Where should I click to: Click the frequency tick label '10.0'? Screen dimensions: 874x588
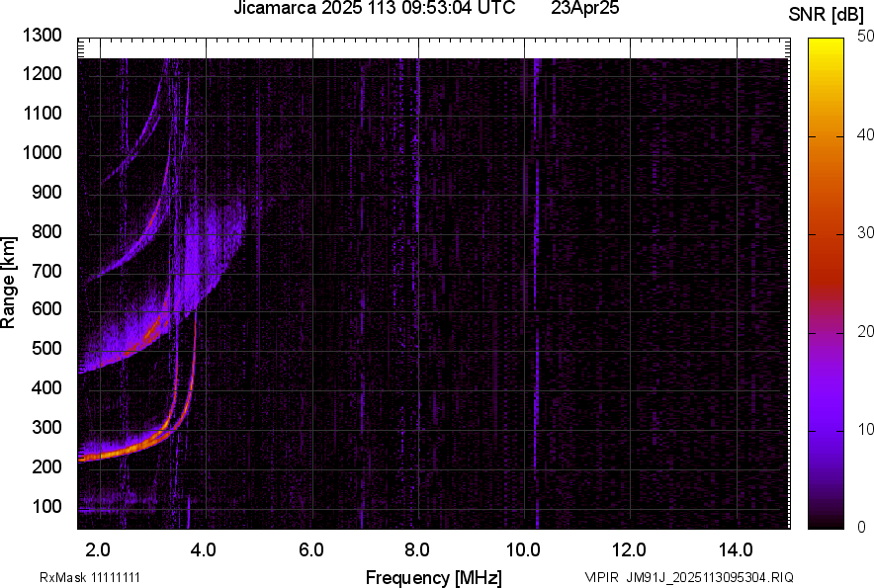tap(523, 550)
